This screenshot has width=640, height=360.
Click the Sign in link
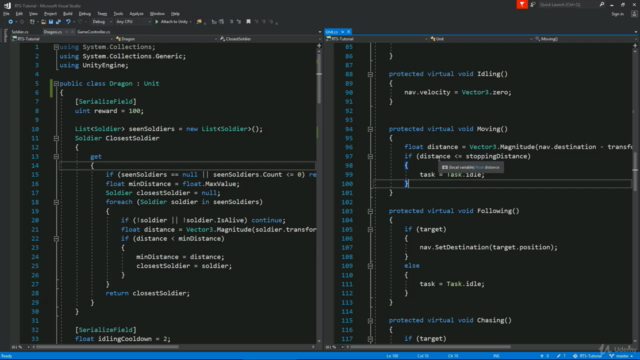point(618,14)
